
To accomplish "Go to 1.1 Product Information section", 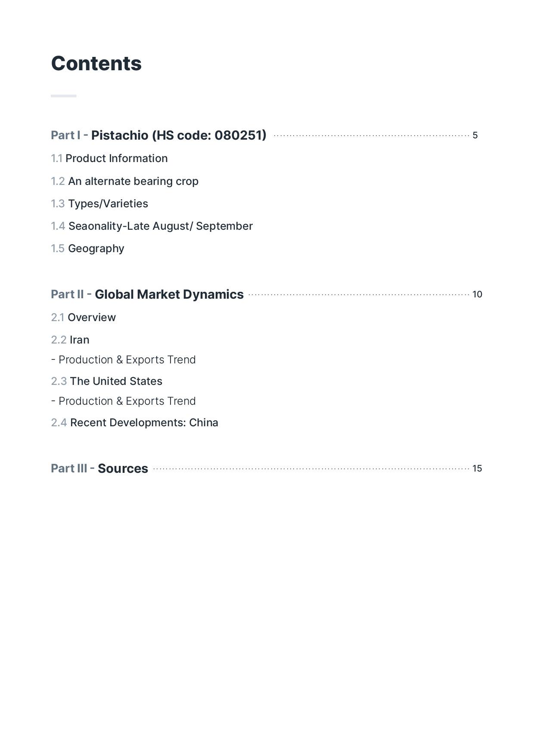I will coord(109,159).
